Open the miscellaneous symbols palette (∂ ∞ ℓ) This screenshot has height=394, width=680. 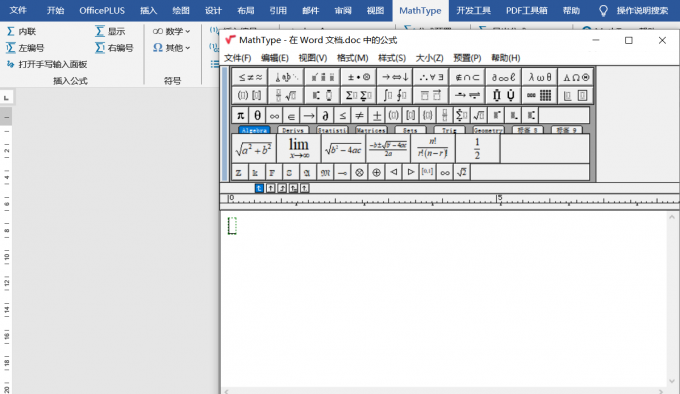tap(503, 77)
